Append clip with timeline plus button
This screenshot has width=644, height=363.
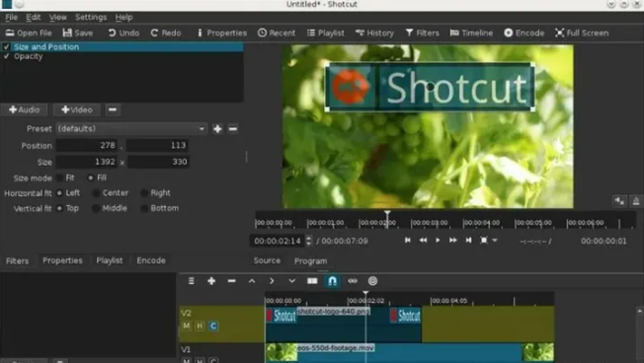[211, 281]
